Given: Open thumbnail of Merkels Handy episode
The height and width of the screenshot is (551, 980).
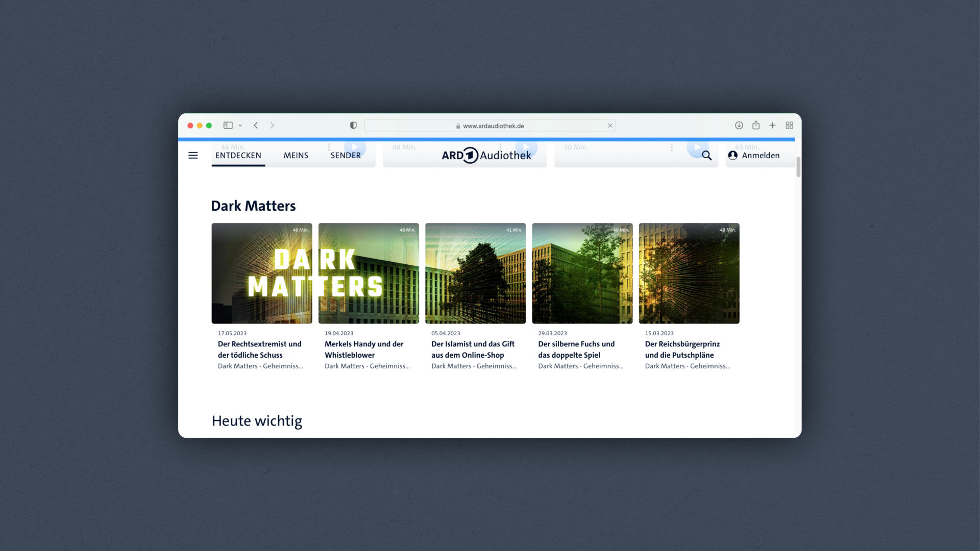Looking at the screenshot, I should coord(369,273).
